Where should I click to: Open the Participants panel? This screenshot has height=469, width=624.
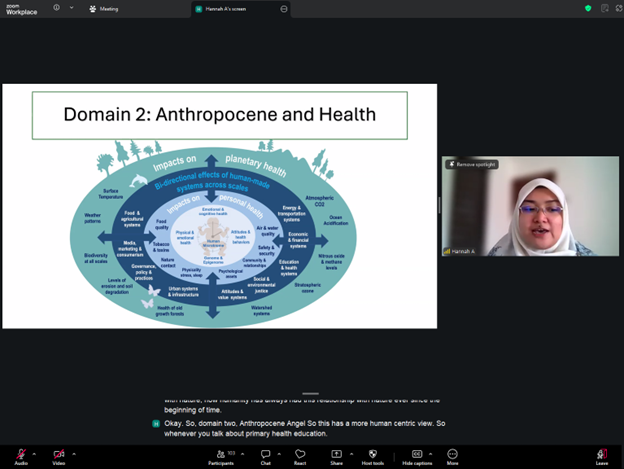pyautogui.click(x=221, y=454)
